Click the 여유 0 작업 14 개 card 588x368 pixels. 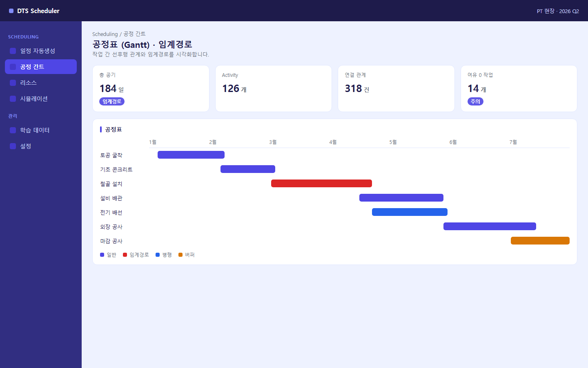click(x=519, y=88)
